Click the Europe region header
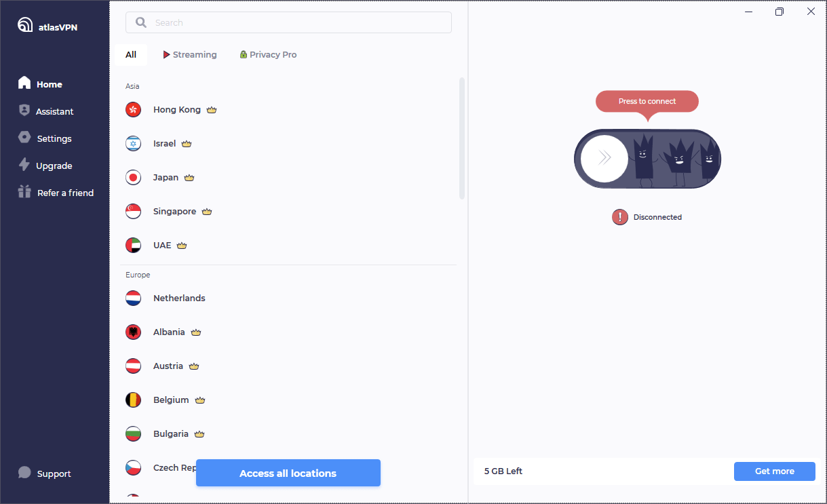Screen dimensions: 827x504 click(x=138, y=275)
